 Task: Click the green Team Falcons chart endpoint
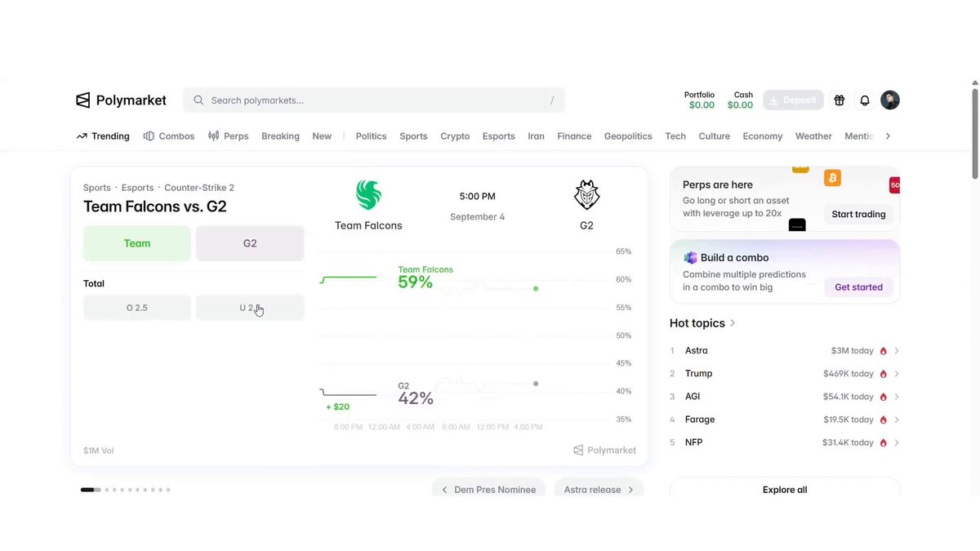click(x=536, y=289)
